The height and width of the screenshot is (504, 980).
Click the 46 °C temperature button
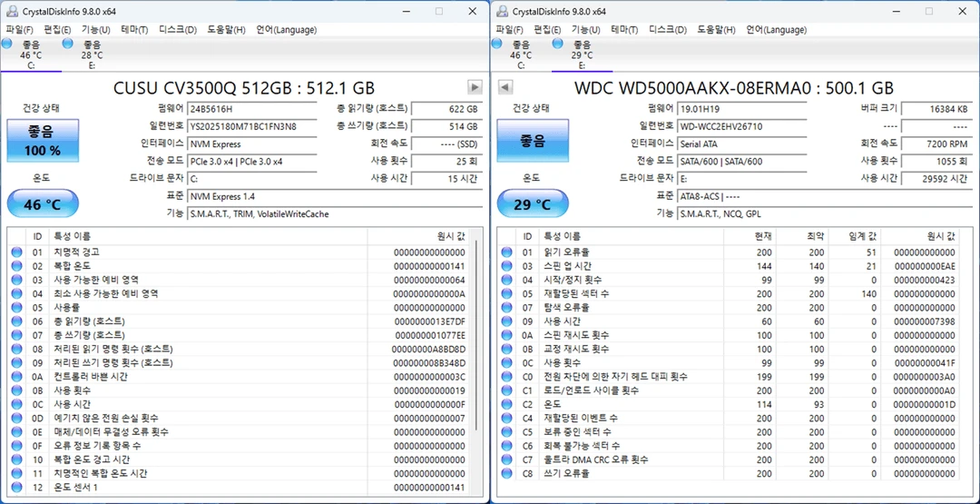coord(44,203)
